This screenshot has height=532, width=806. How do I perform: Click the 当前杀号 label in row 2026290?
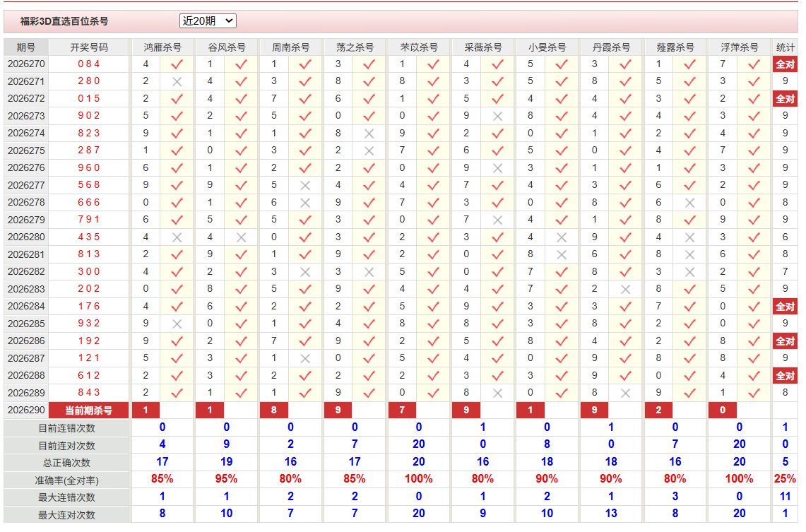point(88,410)
